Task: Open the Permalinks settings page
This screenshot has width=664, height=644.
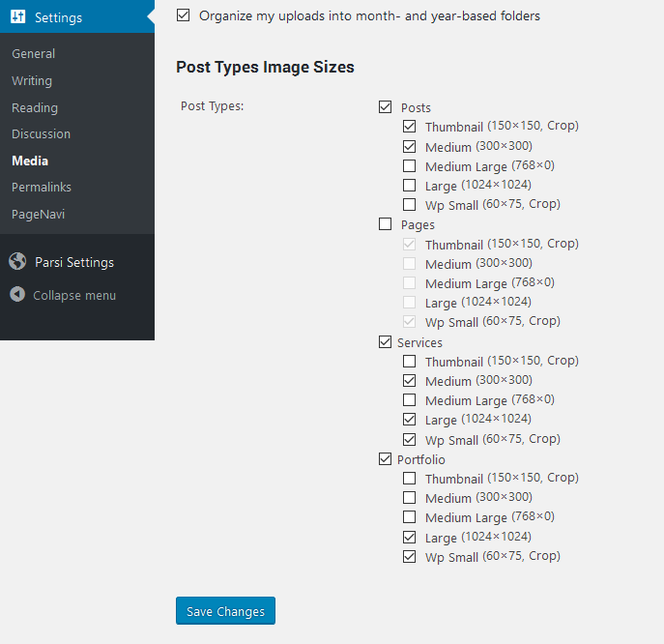Action: 42,187
